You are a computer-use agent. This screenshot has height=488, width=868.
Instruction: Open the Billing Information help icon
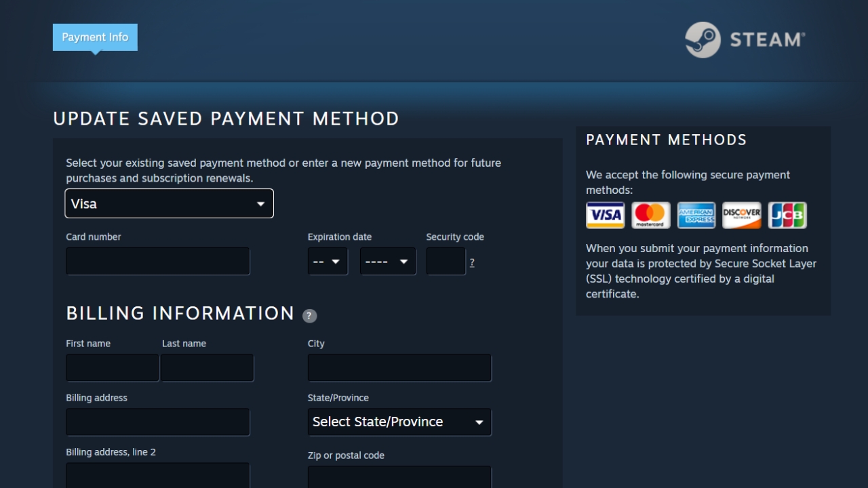pyautogui.click(x=310, y=315)
